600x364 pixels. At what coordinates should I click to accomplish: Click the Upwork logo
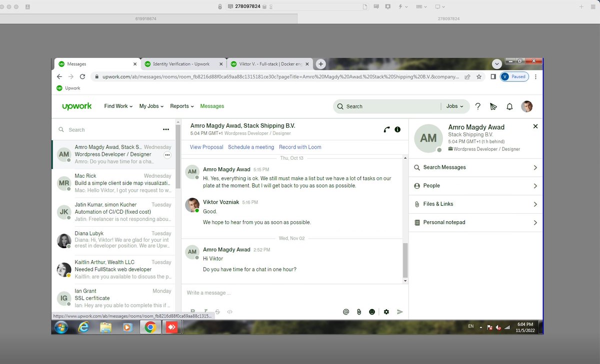(x=76, y=106)
